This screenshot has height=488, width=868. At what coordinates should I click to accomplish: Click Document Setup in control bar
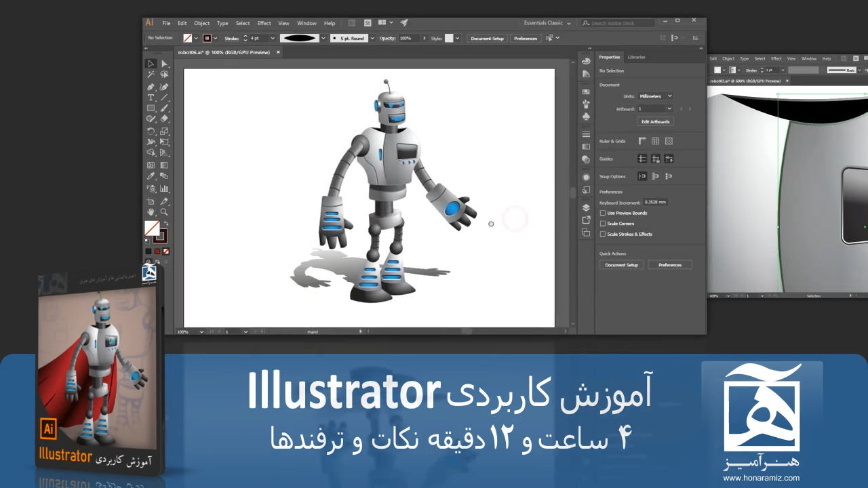click(488, 38)
